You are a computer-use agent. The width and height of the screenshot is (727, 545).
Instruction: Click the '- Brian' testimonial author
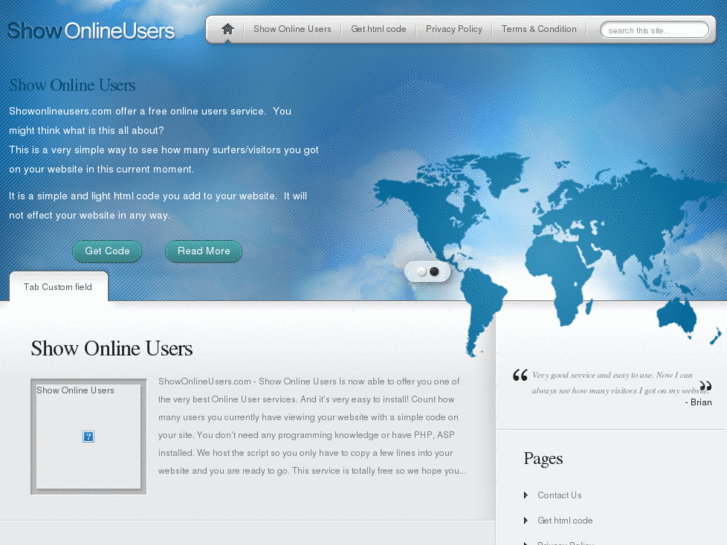(698, 402)
